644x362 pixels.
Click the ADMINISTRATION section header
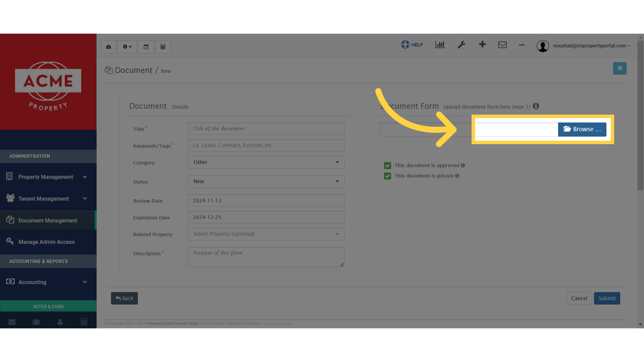48,157
